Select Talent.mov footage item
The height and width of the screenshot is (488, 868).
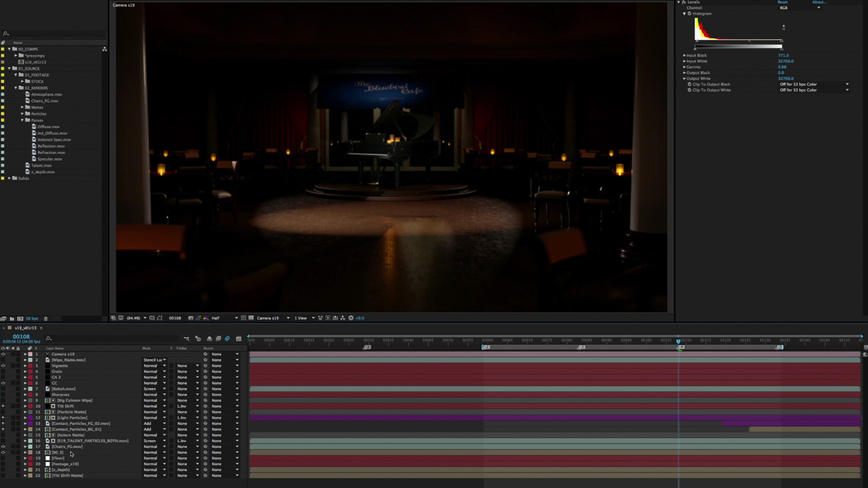click(41, 165)
